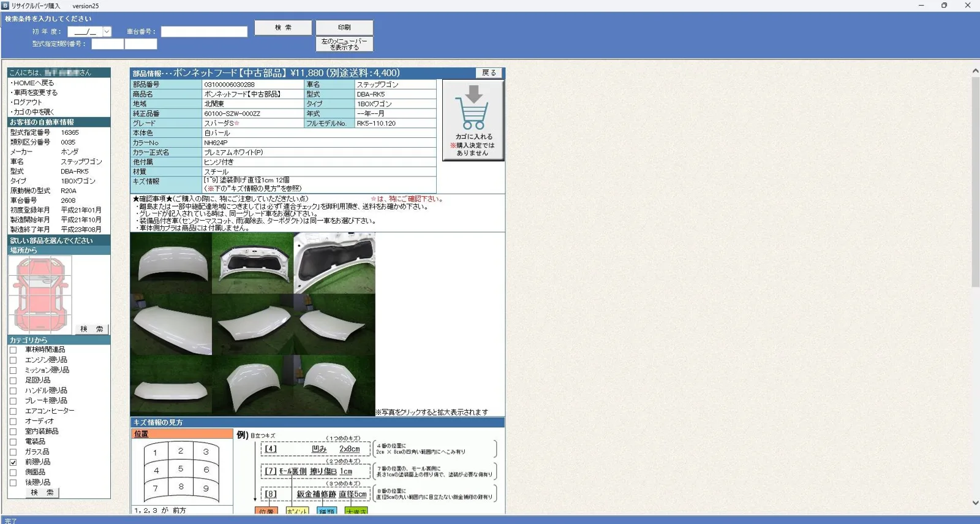Check the ミッション廻り品 checkbox

coord(13,370)
